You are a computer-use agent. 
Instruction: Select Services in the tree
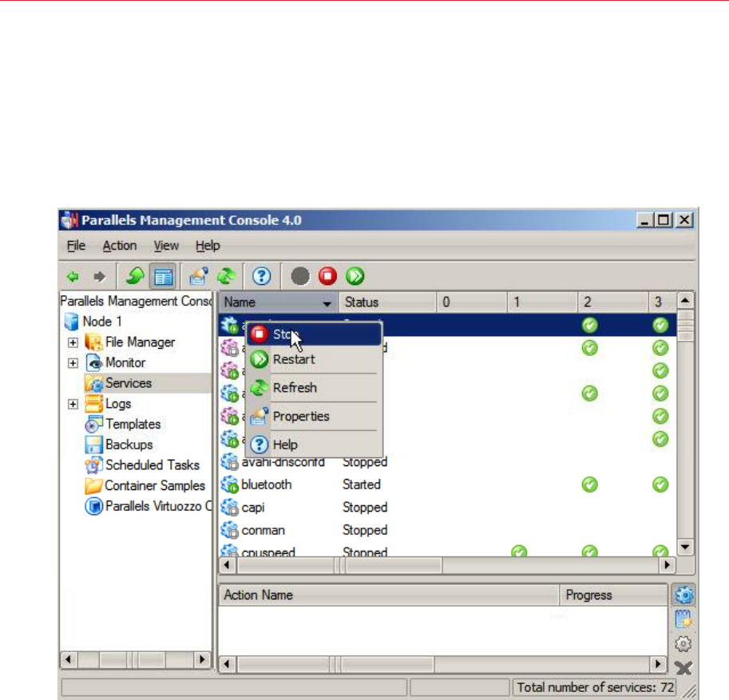click(129, 383)
